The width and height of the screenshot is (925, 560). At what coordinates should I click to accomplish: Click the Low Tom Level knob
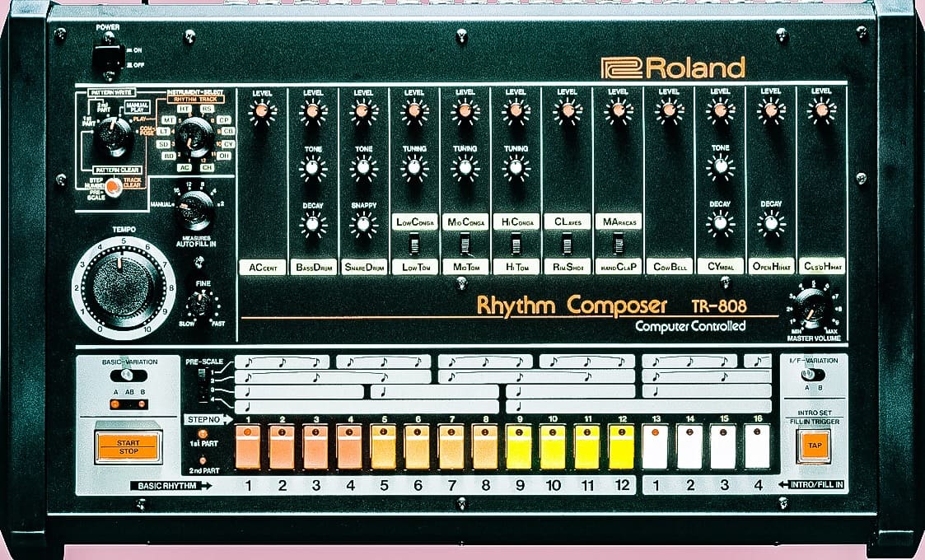point(414,111)
